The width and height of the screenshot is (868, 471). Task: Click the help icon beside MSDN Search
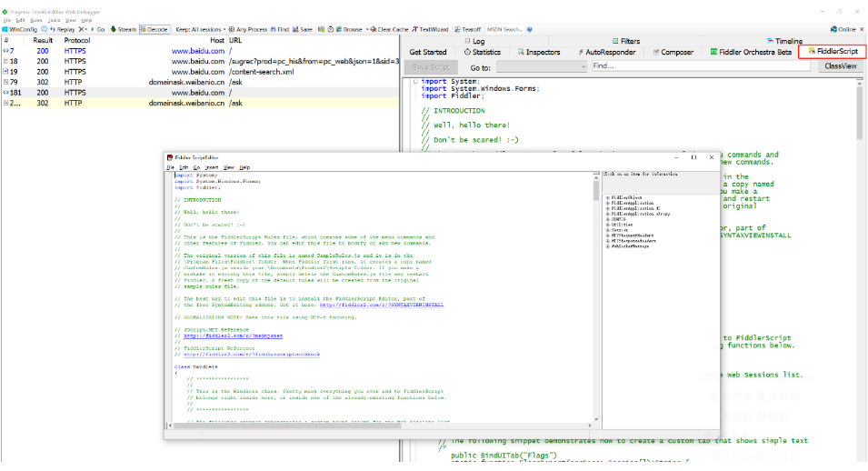point(529,29)
